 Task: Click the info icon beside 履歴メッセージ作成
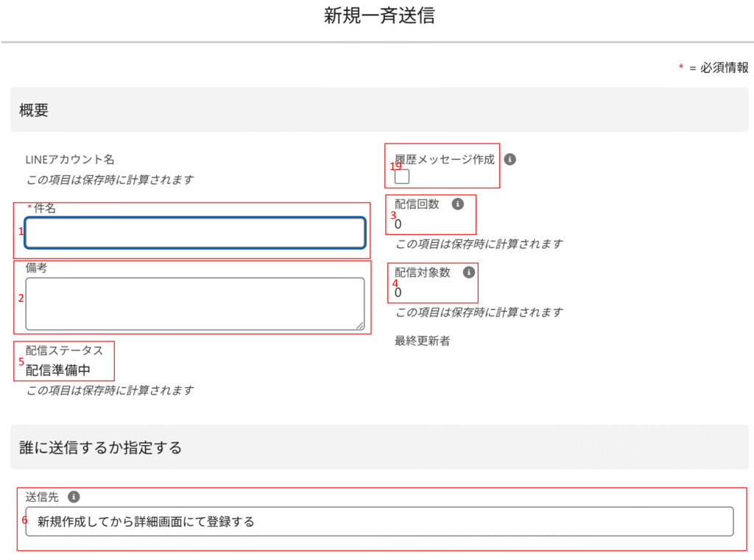pyautogui.click(x=510, y=159)
